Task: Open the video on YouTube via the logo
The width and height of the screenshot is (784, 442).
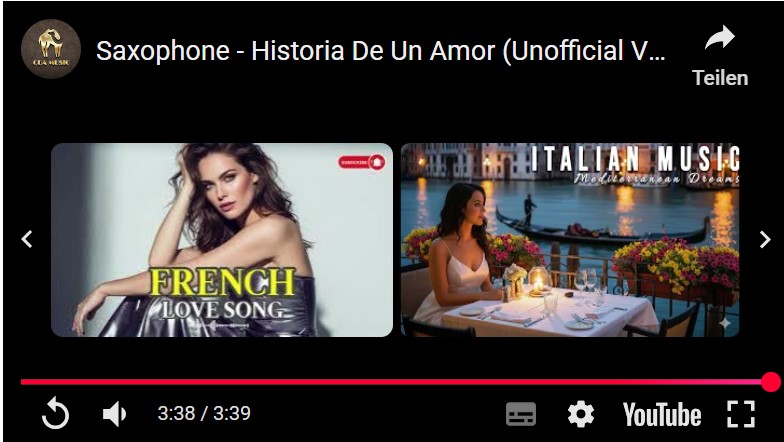Action: (662, 414)
